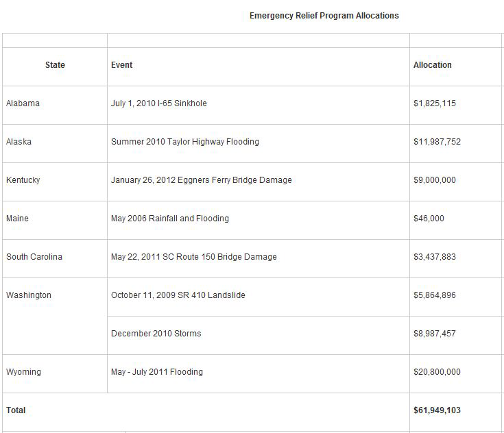This screenshot has width=504, height=433.
Task: Click the $20,800,000 allocation value
Action: [437, 372]
